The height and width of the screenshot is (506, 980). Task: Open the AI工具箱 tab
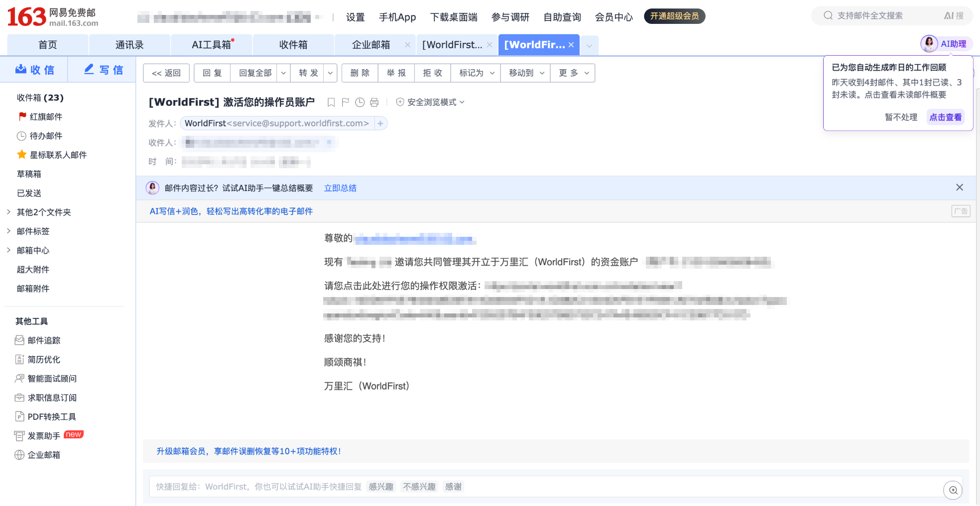coord(212,45)
